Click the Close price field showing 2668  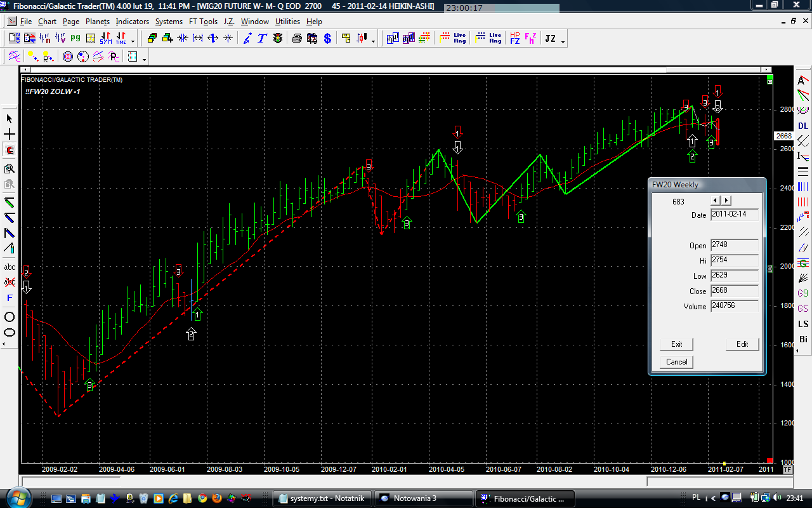(735, 291)
